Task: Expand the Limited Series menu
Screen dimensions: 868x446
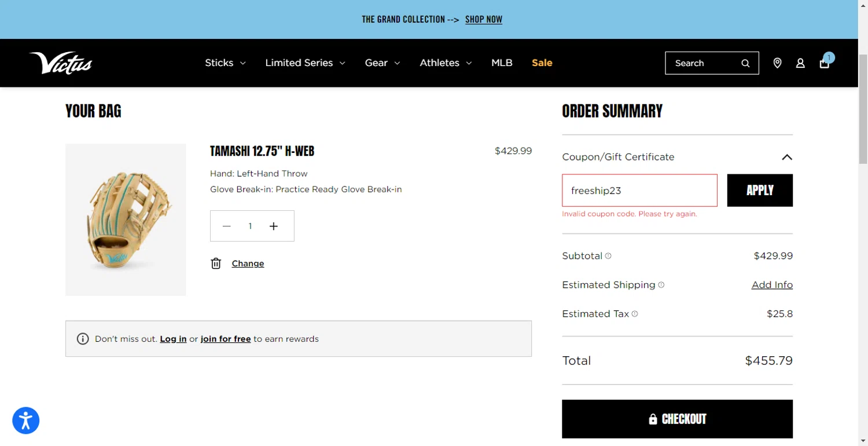Action: click(305, 63)
